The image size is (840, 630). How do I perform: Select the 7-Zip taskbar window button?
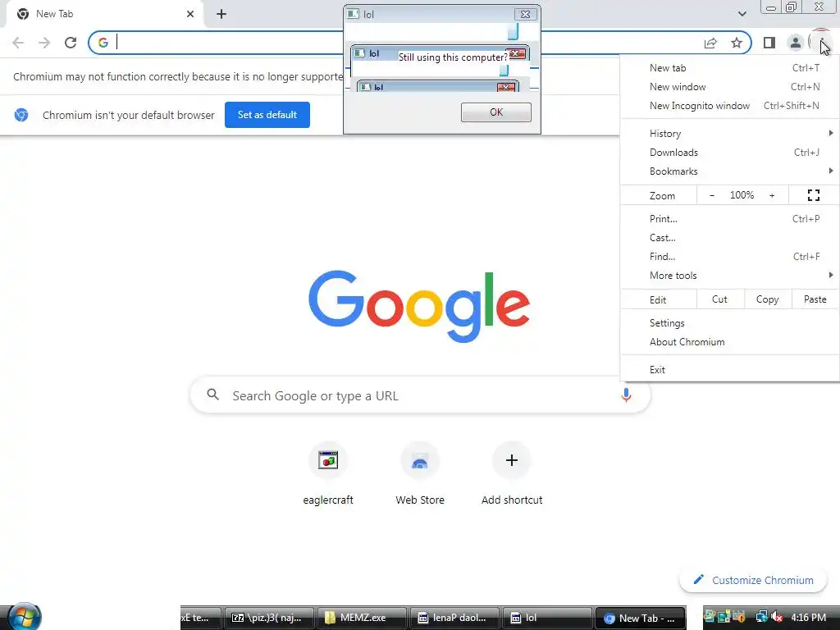[269, 618]
